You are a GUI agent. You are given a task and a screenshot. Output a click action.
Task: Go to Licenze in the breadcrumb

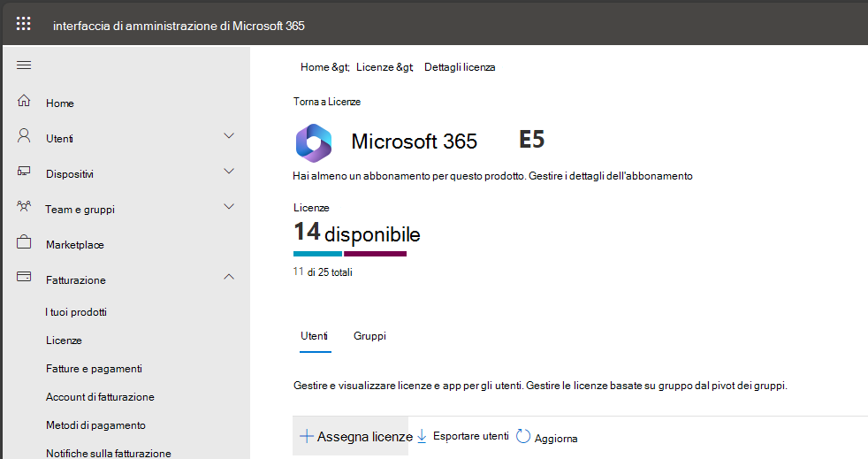pyautogui.click(x=375, y=67)
